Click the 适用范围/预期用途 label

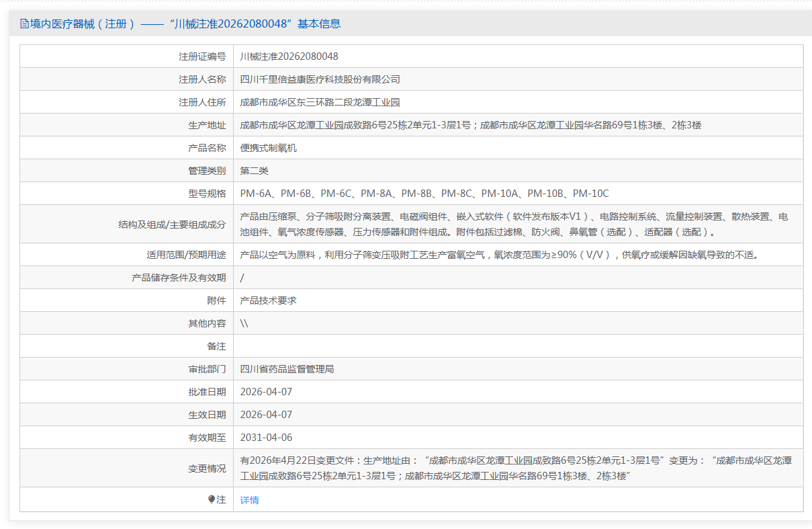186,255
